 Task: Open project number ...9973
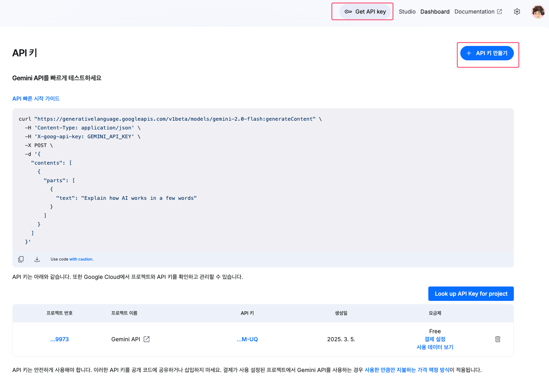click(x=60, y=339)
